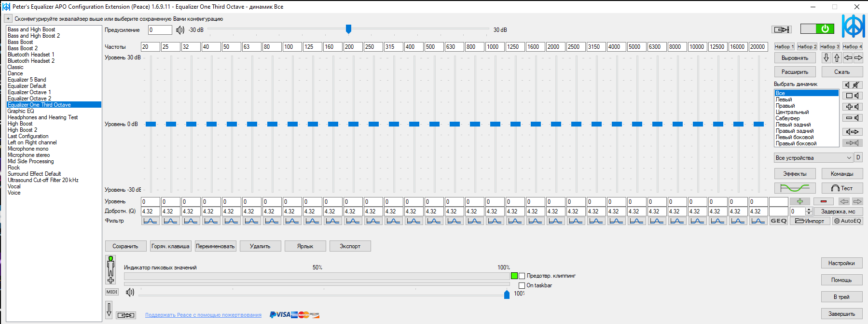Image resolution: width=868 pixels, height=324 pixels.
Task: Add a band with green plus button
Action: click(x=799, y=201)
